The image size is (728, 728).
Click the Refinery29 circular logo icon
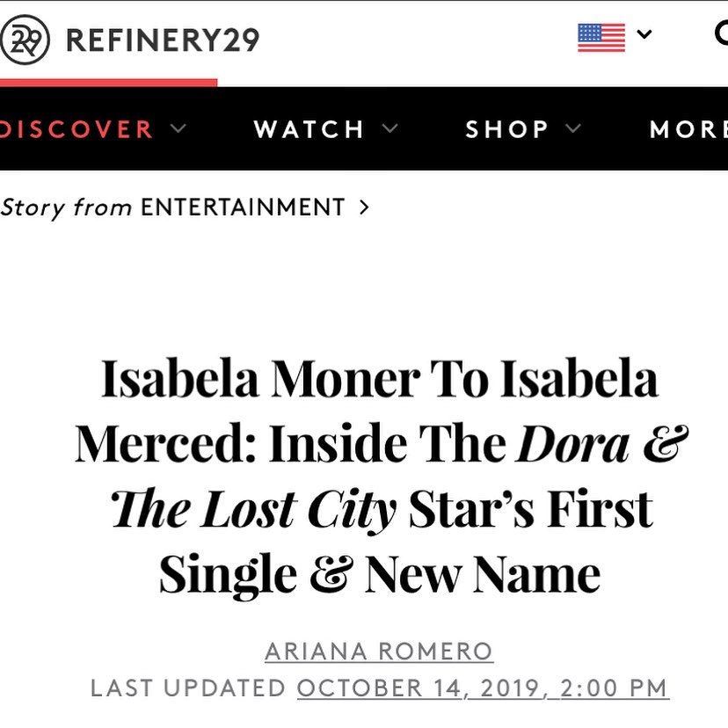pos(25,40)
